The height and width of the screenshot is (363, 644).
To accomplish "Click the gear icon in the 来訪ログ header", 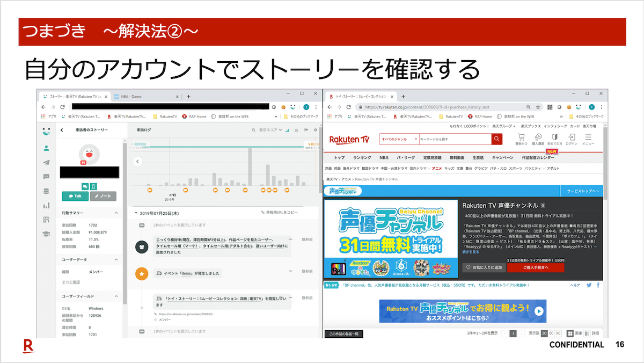I will [x=315, y=130].
